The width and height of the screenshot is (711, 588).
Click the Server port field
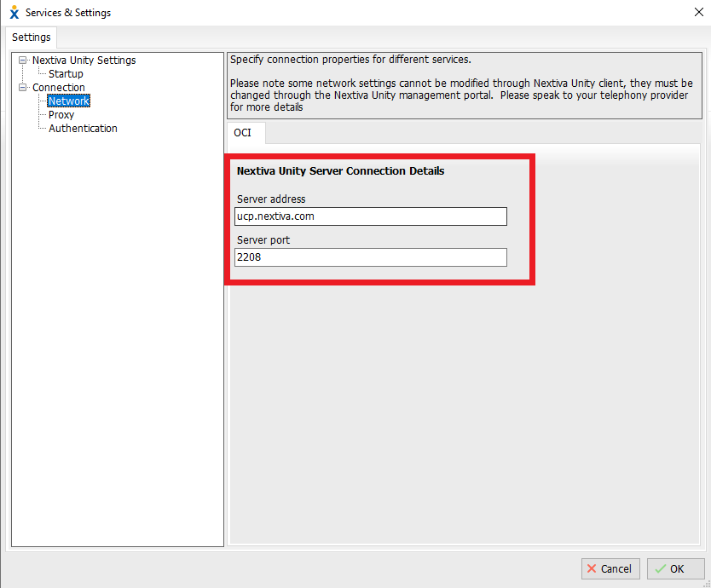(370, 257)
